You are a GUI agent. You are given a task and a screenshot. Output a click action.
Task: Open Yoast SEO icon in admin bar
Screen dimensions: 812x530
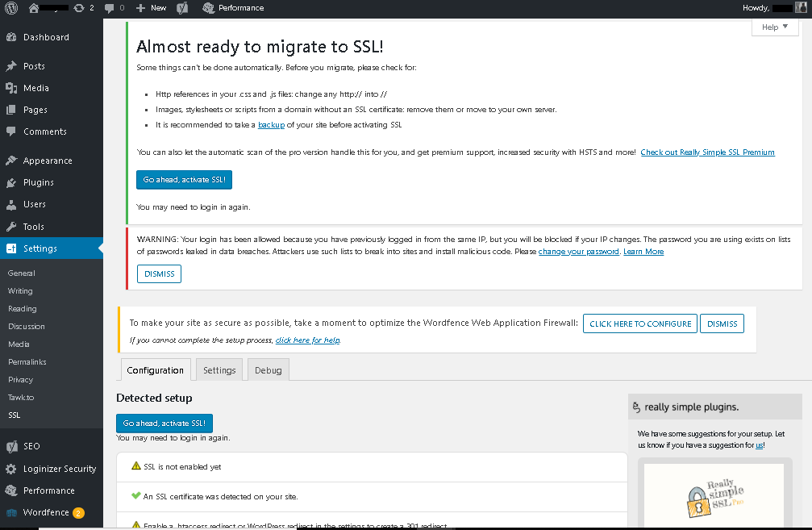pos(182,8)
